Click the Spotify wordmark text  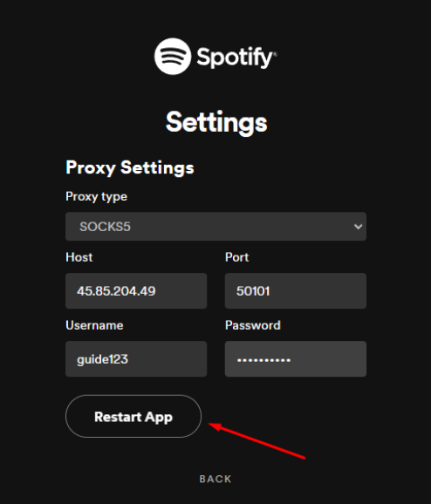tap(235, 58)
